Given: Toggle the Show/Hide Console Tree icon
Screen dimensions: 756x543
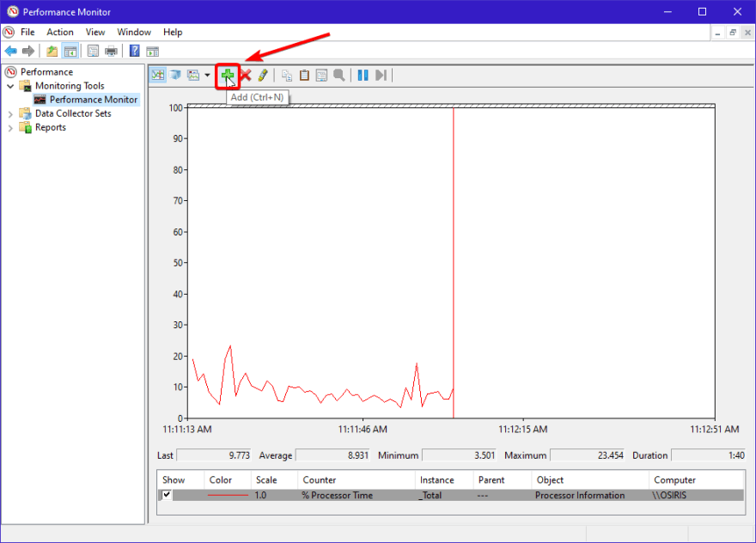Looking at the screenshot, I should (70, 51).
